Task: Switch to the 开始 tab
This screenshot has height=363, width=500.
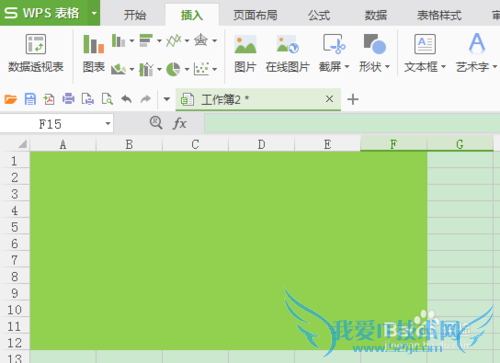Action: click(x=135, y=15)
